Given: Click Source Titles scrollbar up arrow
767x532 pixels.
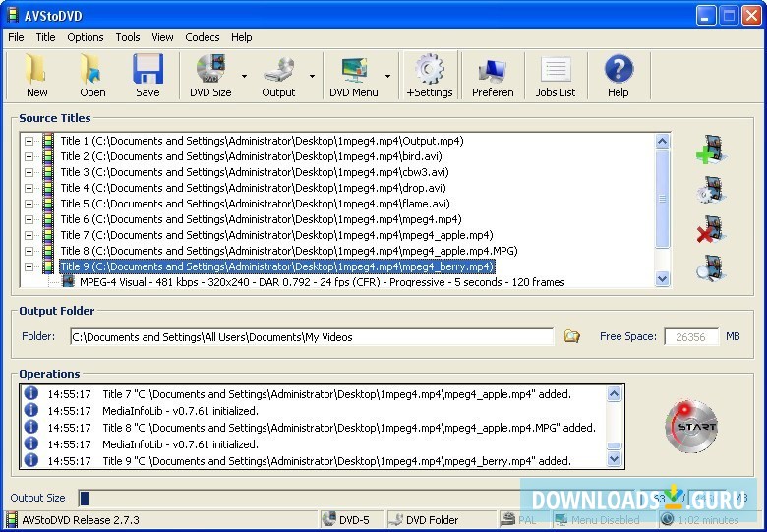Looking at the screenshot, I should point(662,142).
